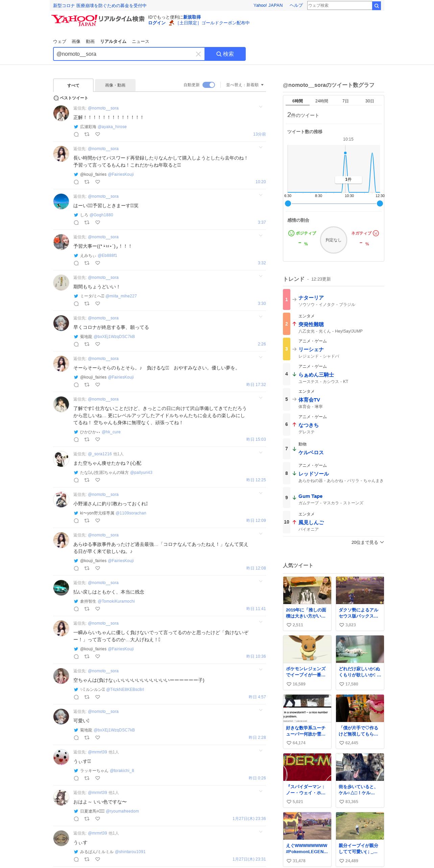Screen dimensions: 434x868
Task: Click the blue 検索 search button
Action: point(225,54)
